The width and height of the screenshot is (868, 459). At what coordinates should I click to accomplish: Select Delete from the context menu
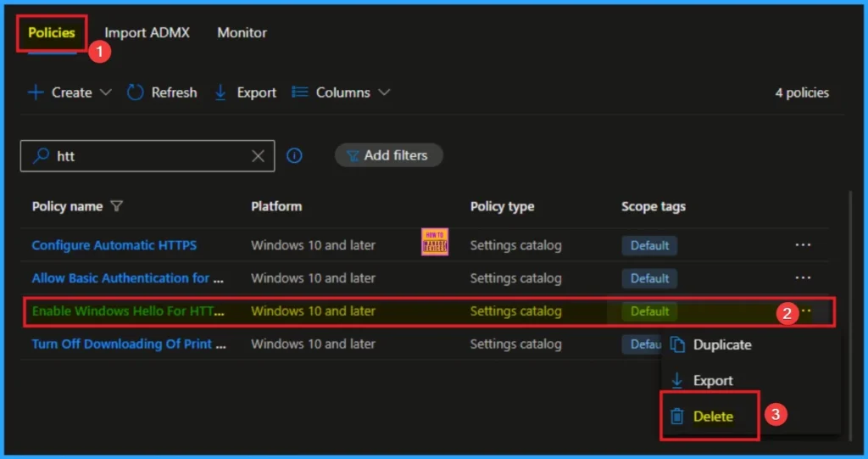(712, 417)
